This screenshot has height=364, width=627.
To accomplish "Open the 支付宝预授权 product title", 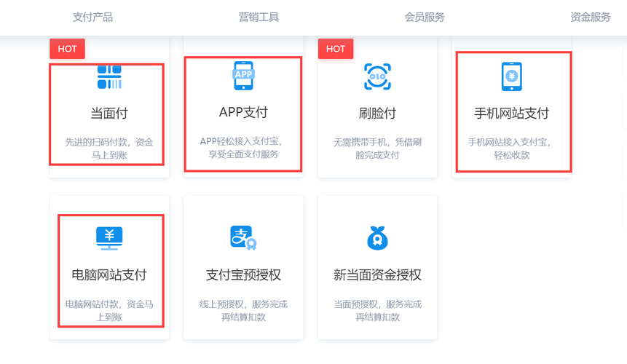I will coord(243,275).
